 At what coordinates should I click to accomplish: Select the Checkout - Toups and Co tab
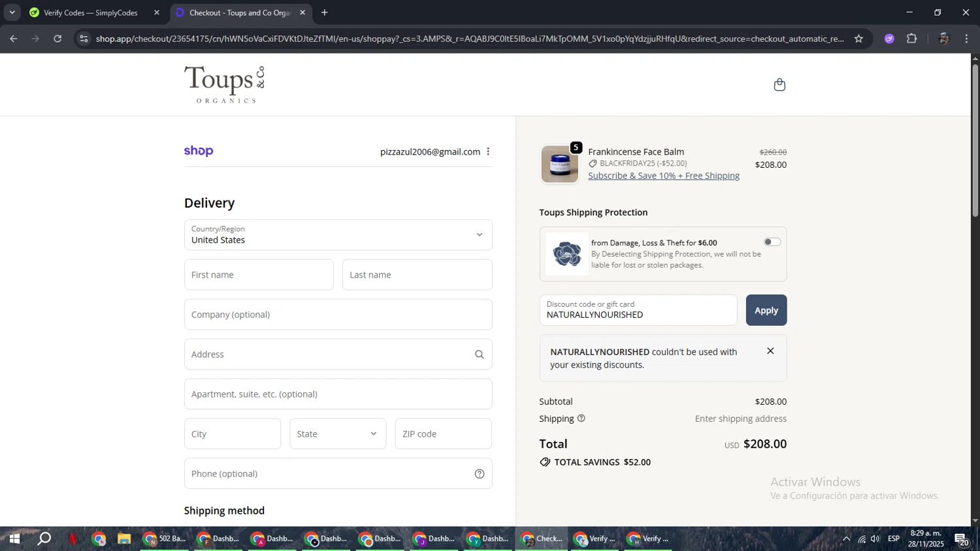coord(239,12)
